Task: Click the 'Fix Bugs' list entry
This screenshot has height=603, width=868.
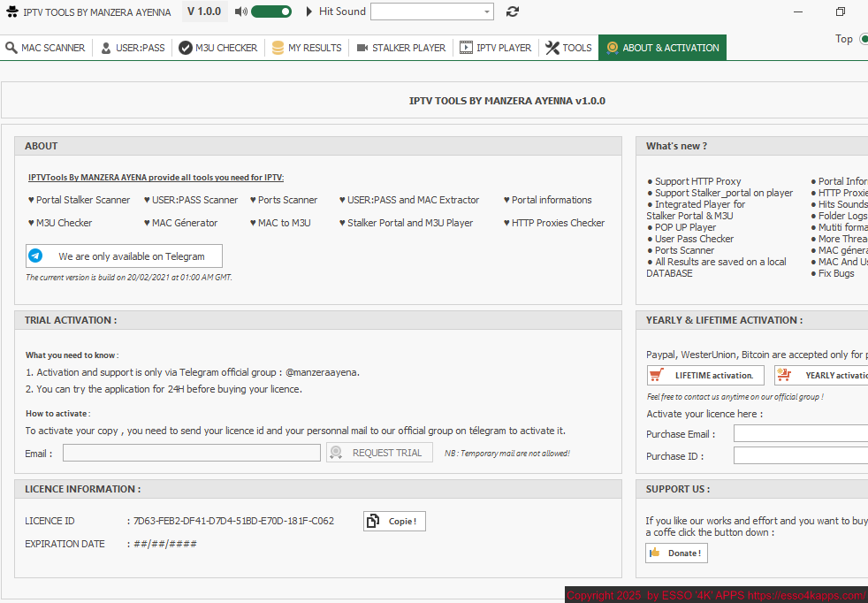Action: pos(833,273)
